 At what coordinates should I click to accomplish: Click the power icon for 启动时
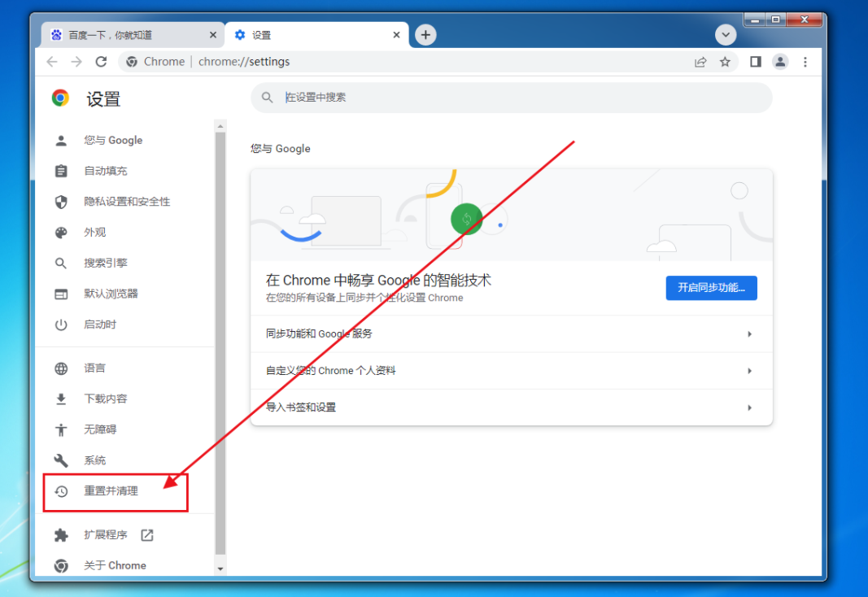point(61,325)
